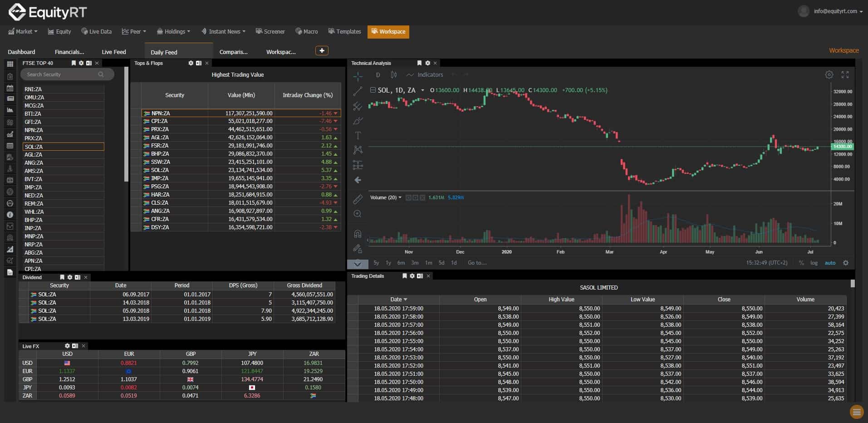
Task: Select the crosshair cursor tool in chart
Action: 358,76
